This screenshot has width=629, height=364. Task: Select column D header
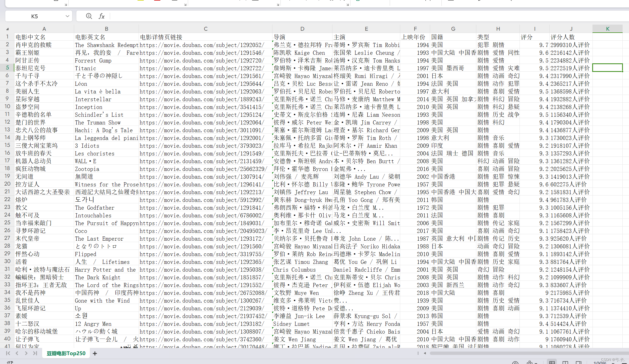click(302, 29)
